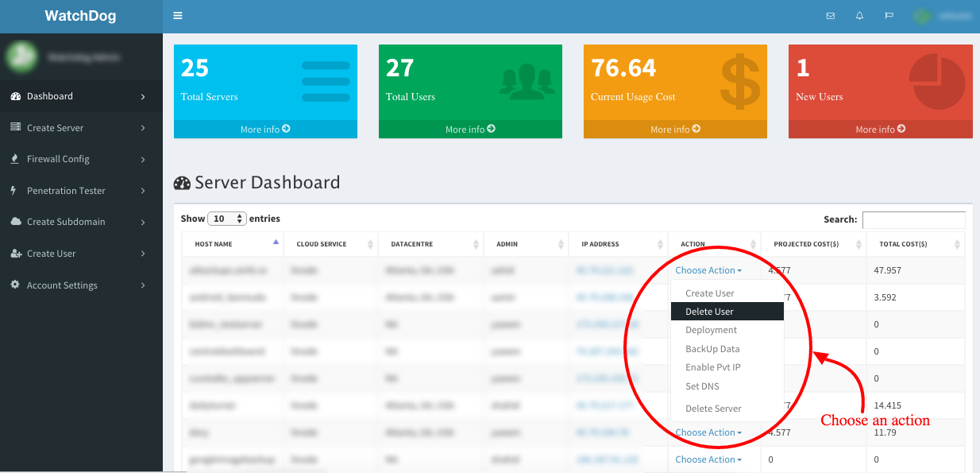Open More info on Total Users card
This screenshot has height=473, width=980.
tap(470, 129)
